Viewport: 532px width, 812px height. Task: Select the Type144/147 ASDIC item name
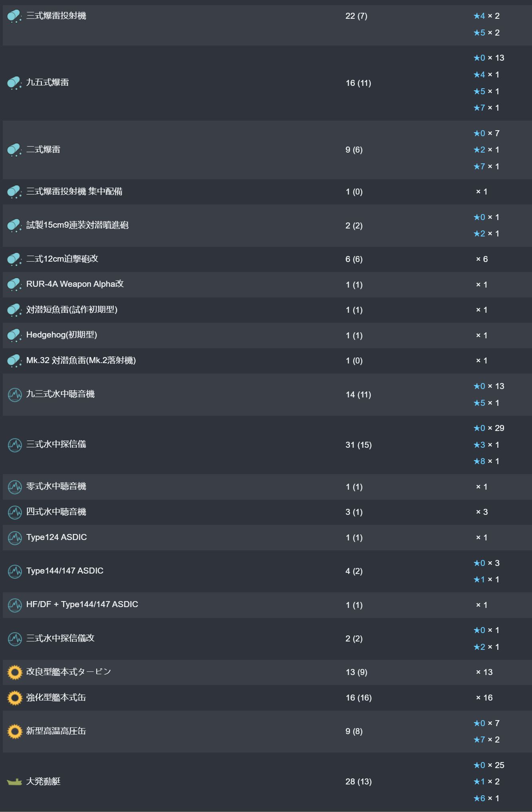coord(65,571)
